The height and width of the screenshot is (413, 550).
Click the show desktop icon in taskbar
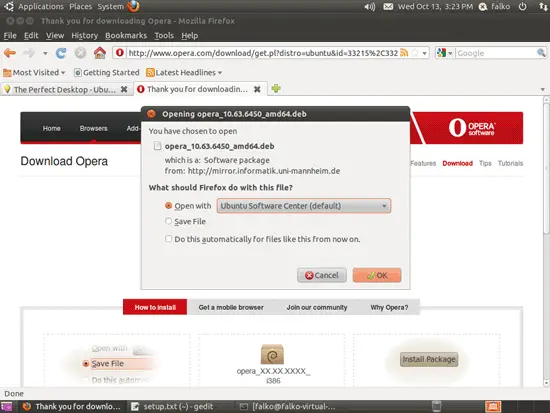7,406
